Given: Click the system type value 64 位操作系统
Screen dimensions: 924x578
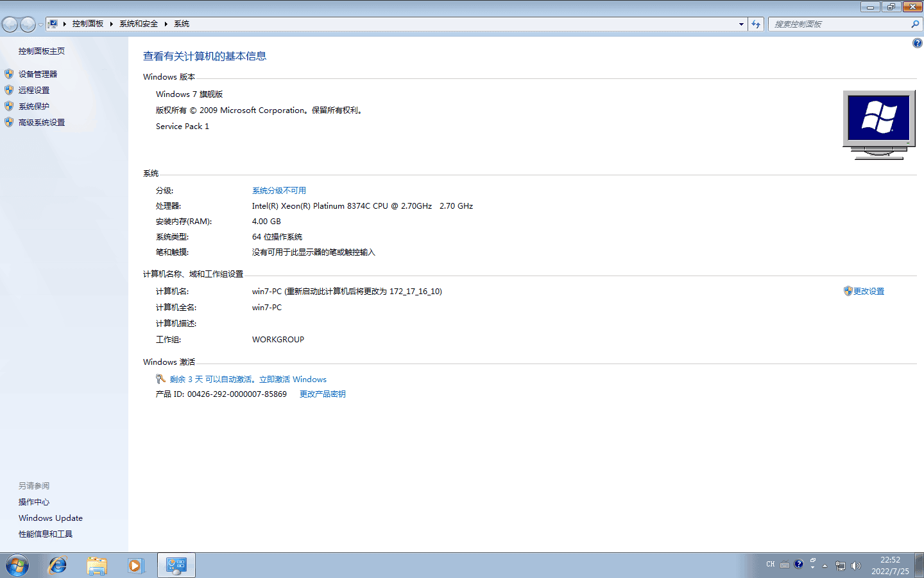Looking at the screenshot, I should pyautogui.click(x=277, y=237).
